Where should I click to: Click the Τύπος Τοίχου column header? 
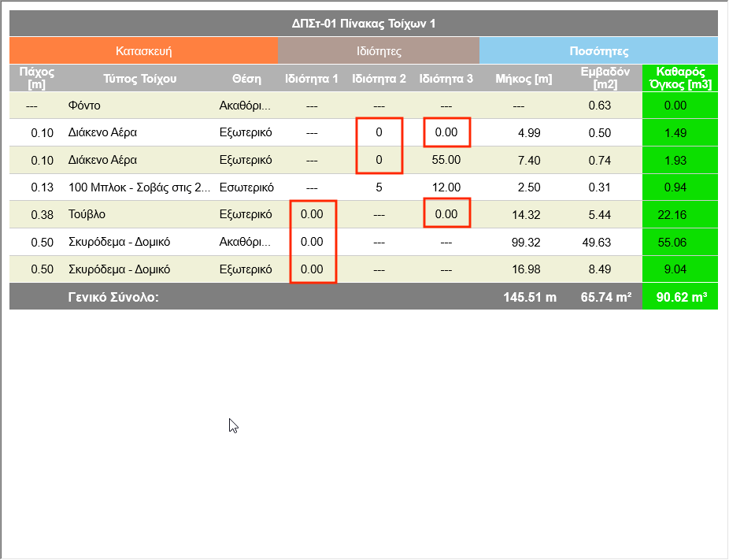[x=140, y=79]
